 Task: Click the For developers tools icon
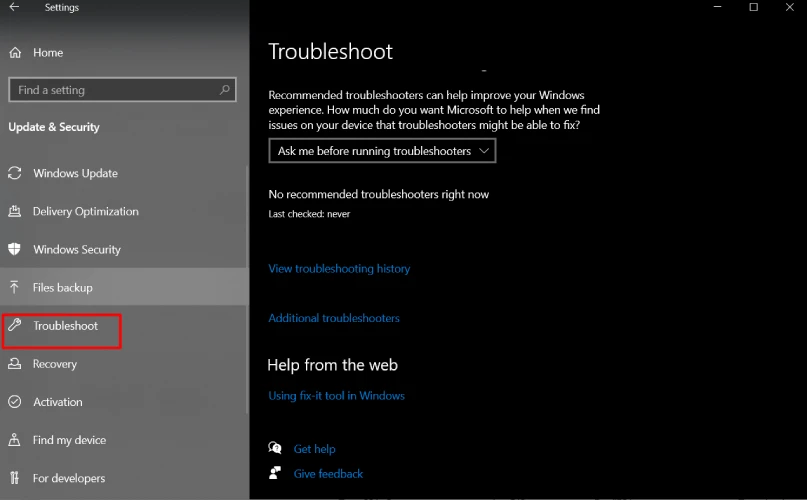[x=14, y=478]
